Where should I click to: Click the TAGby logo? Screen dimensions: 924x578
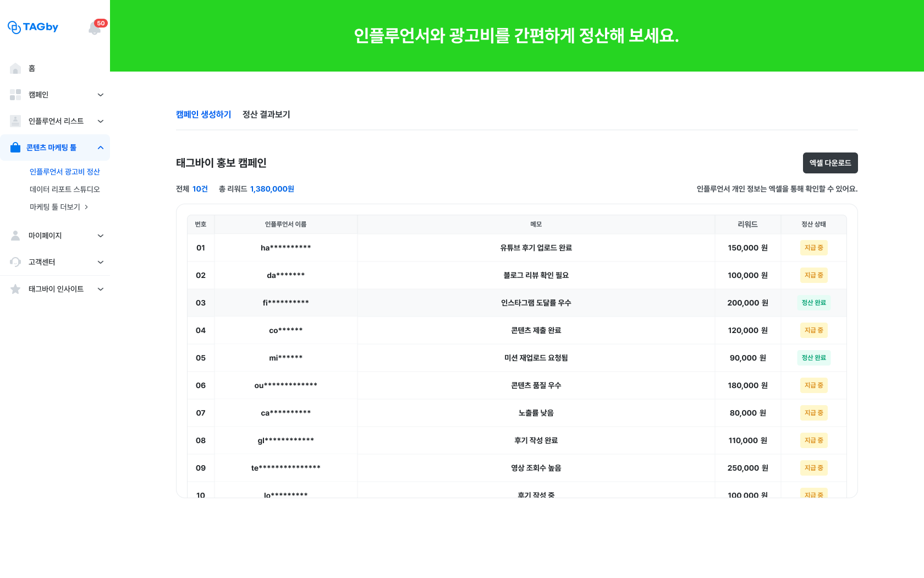click(33, 27)
